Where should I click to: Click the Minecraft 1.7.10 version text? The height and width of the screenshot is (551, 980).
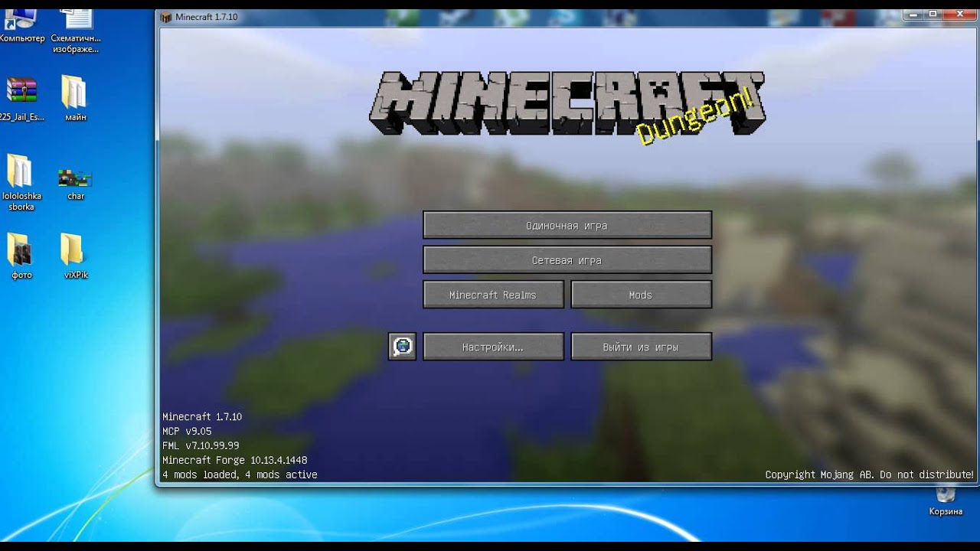(202, 417)
